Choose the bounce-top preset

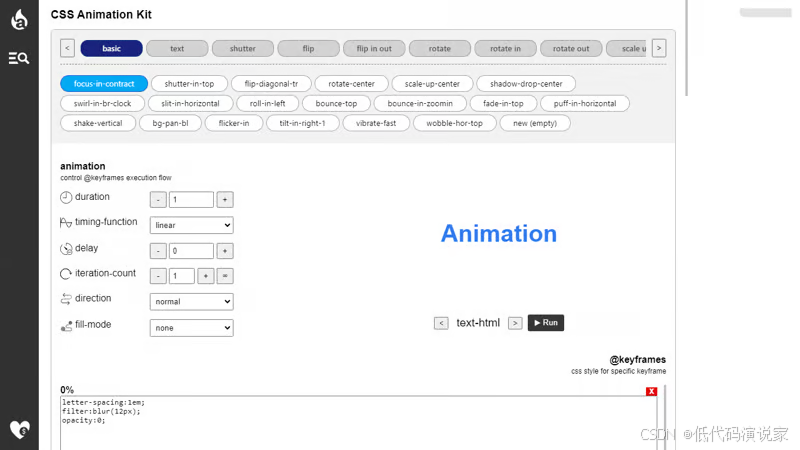[336, 104]
